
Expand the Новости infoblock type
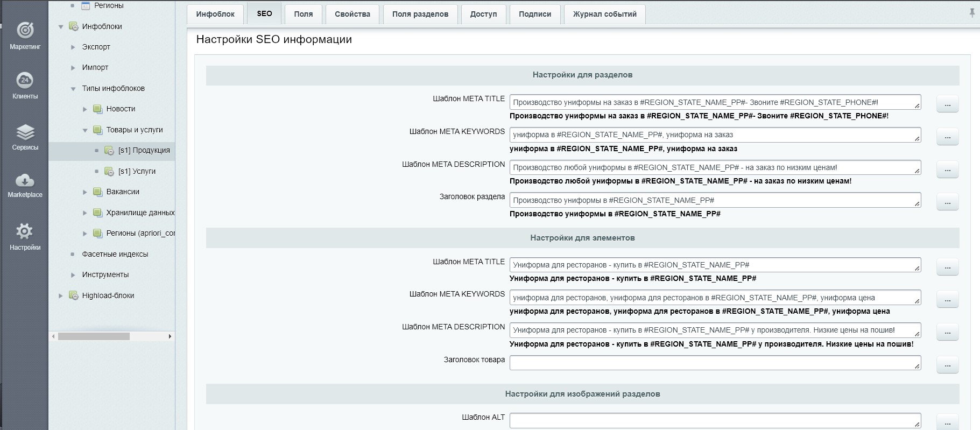[85, 109]
